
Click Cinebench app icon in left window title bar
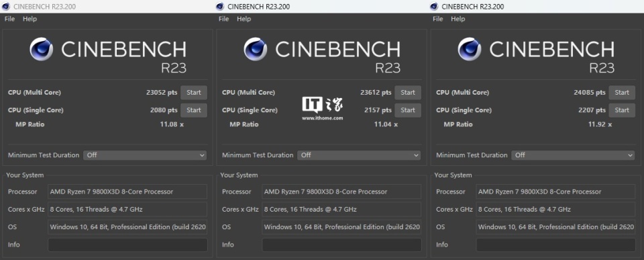pyautogui.click(x=6, y=7)
